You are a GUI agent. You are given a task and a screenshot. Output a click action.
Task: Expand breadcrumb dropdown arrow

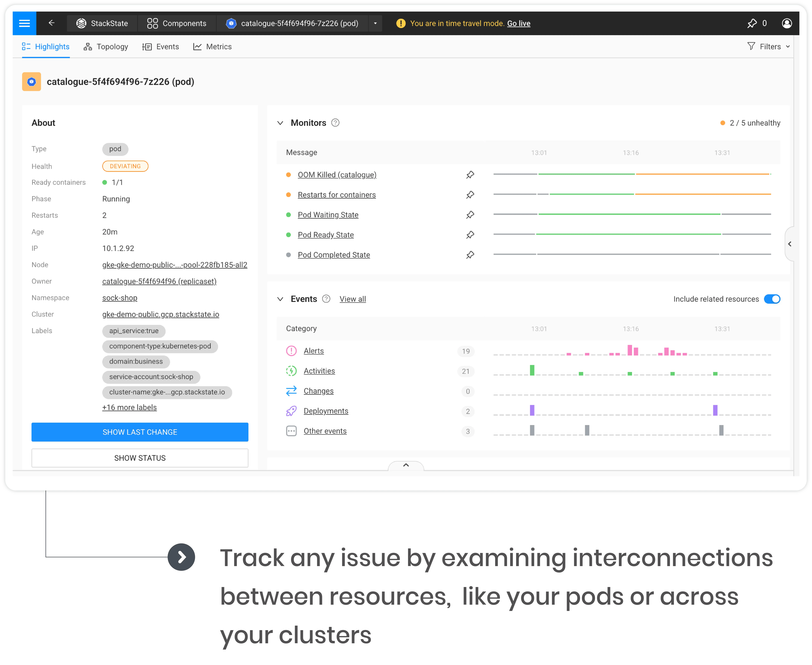click(375, 23)
